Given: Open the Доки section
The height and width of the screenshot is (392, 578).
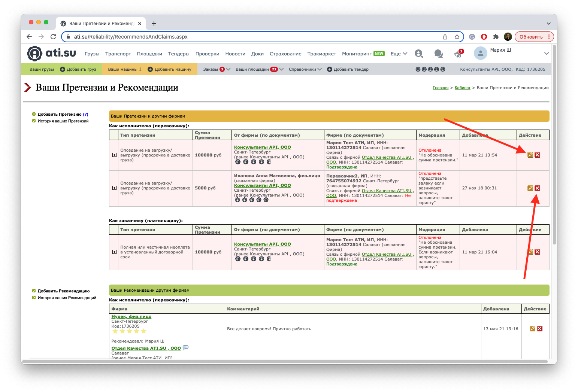Looking at the screenshot, I should [x=257, y=54].
